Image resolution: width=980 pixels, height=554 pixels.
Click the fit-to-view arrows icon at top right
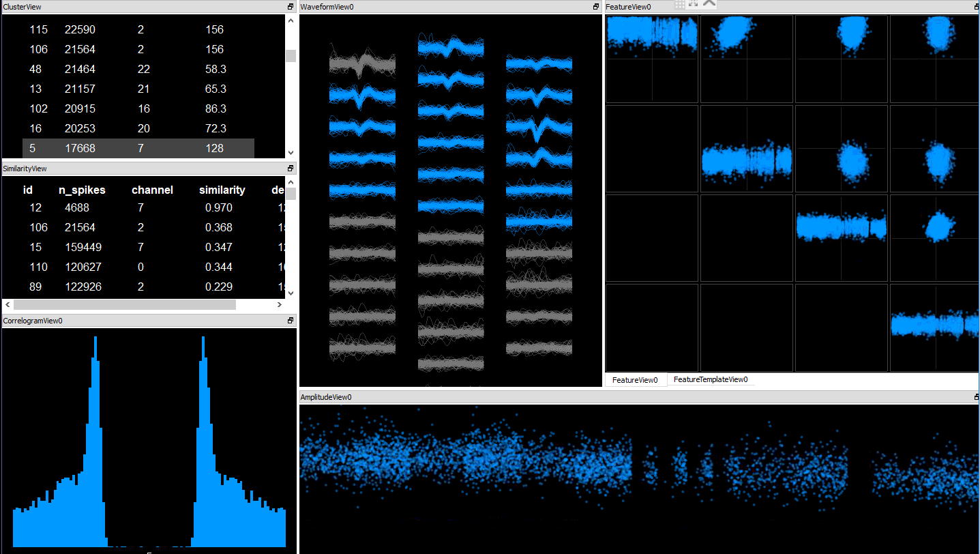click(x=693, y=5)
